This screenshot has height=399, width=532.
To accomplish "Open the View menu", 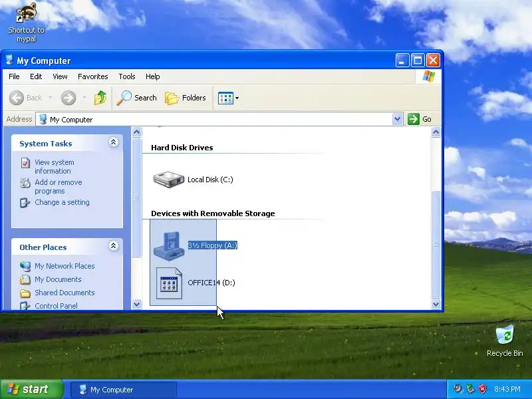I will click(x=60, y=76).
